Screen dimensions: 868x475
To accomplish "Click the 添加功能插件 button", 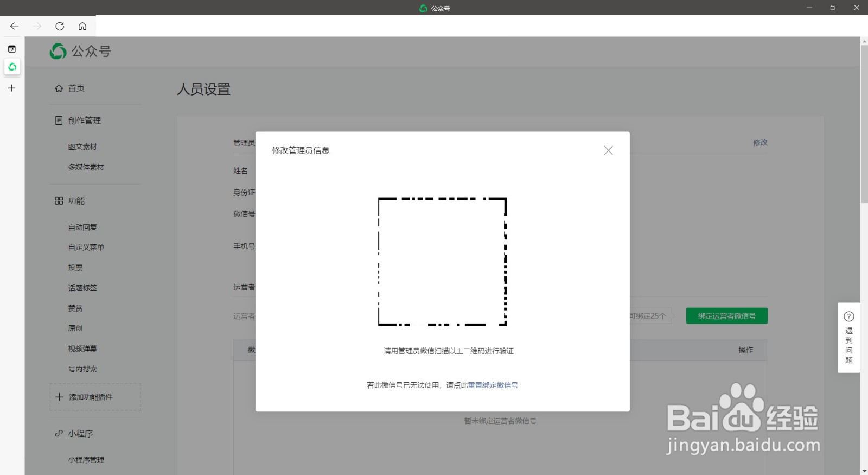I will 95,397.
